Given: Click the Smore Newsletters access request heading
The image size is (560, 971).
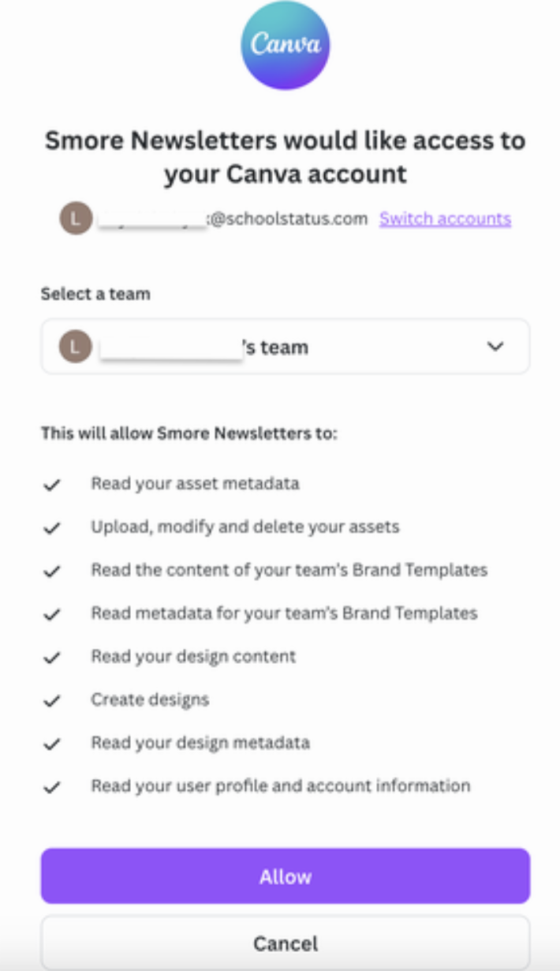Looking at the screenshot, I should click(x=285, y=157).
